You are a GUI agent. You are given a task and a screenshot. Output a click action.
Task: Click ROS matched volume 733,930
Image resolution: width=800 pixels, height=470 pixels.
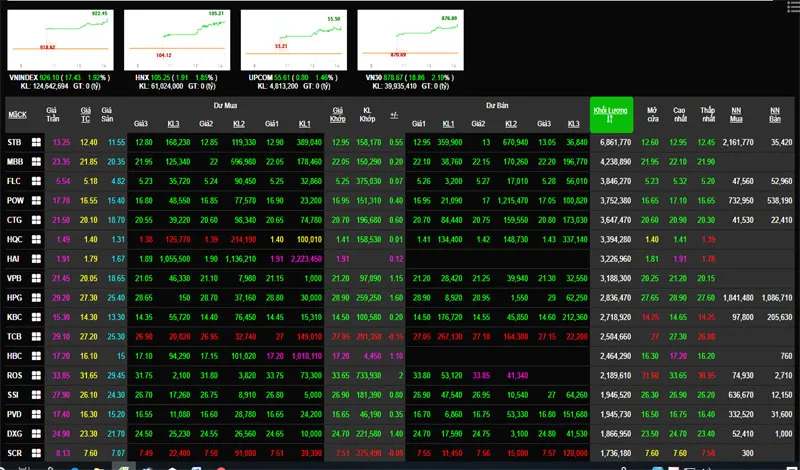tap(367, 375)
